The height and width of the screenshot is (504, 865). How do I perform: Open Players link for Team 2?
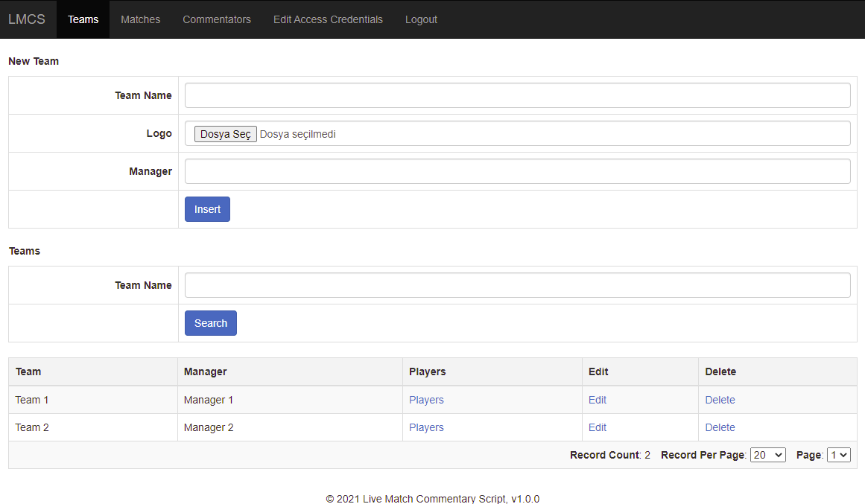tap(426, 427)
